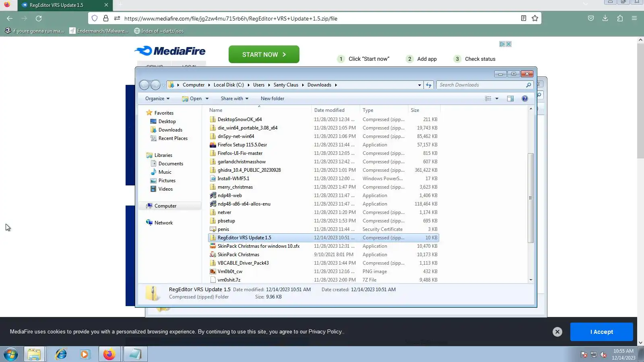The height and width of the screenshot is (362, 644).
Task: Dismiss the cookie banner with the X
Action: coord(557,332)
